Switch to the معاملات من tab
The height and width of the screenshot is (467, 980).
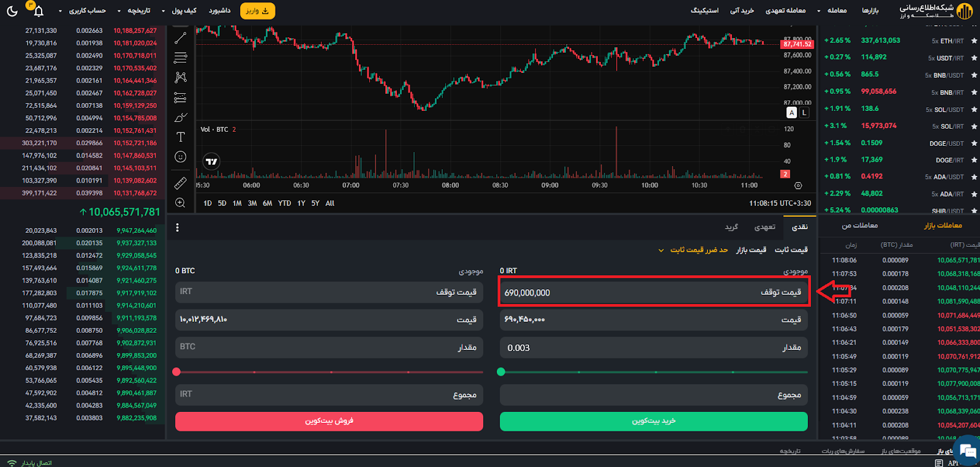[x=859, y=226]
